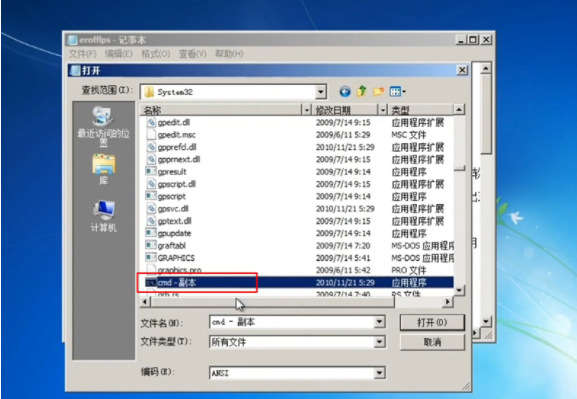Image resolution: width=577 pixels, height=399 pixels.
Task: Create new folder icon in Open dialog
Action: click(378, 91)
